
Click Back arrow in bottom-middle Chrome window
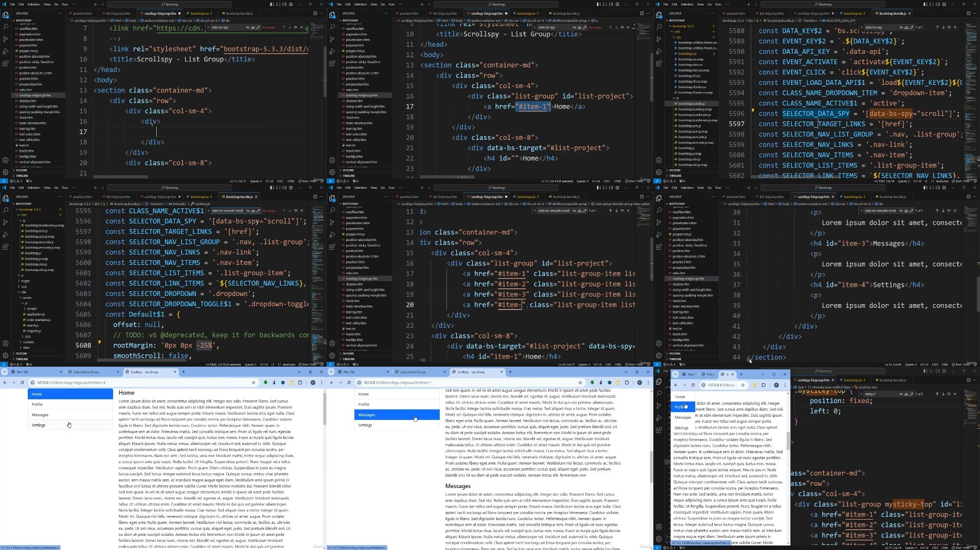click(332, 382)
